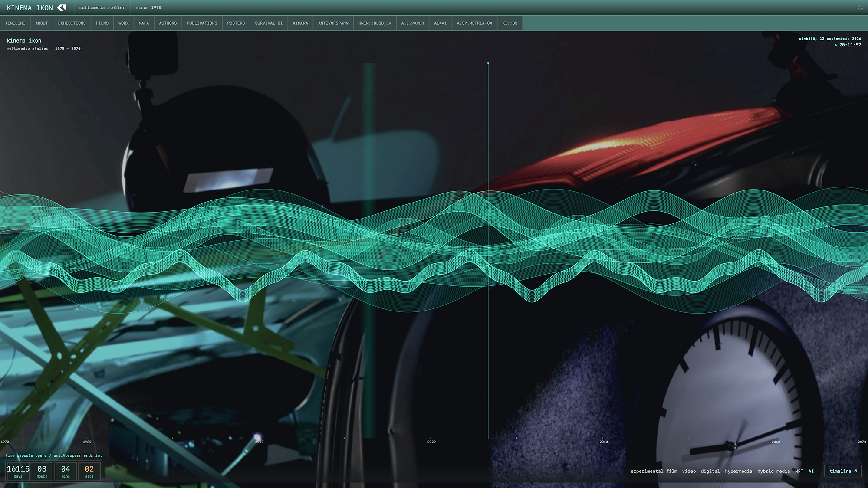This screenshot has height=488, width=868.
Task: Select the 'video' tag
Action: [x=689, y=471]
